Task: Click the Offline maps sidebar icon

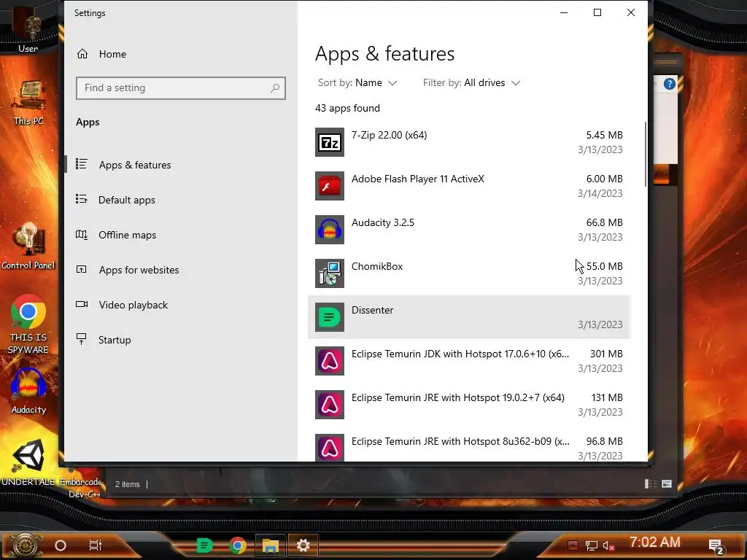Action: 82,235
